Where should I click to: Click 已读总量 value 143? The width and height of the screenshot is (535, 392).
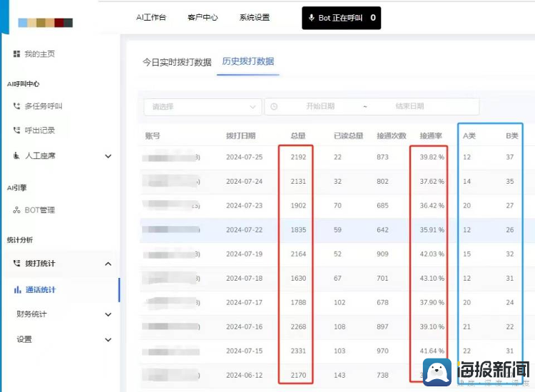tap(340, 375)
